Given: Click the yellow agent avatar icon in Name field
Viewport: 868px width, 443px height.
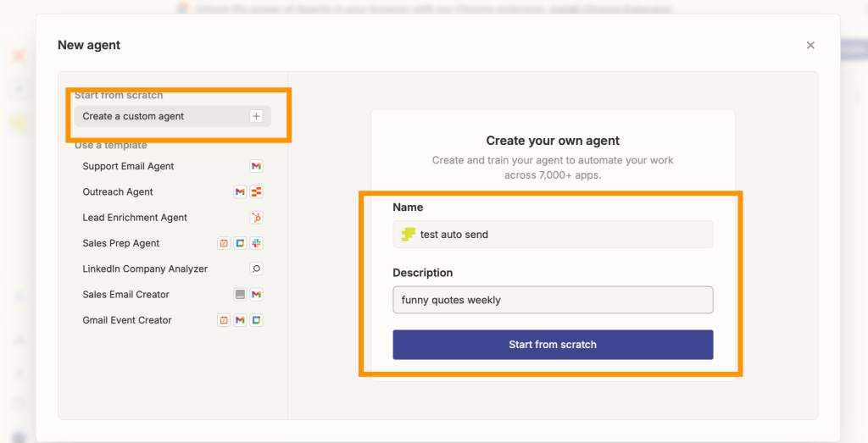Looking at the screenshot, I should click(408, 235).
